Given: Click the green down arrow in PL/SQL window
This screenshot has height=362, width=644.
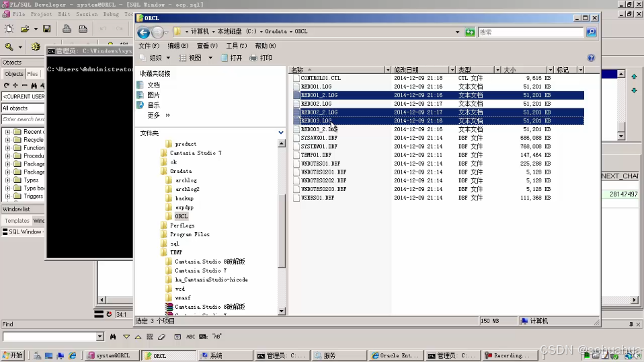Looking at the screenshot, I should tap(634, 90).
